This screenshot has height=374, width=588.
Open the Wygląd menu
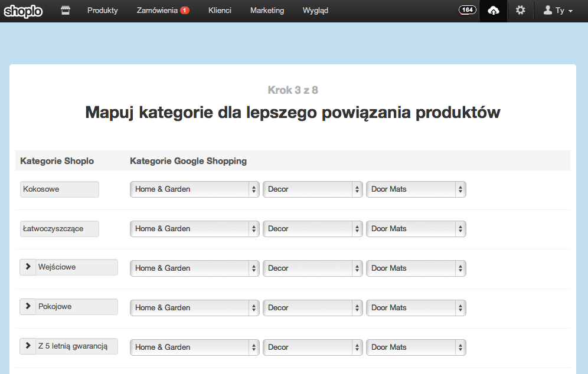[315, 11]
